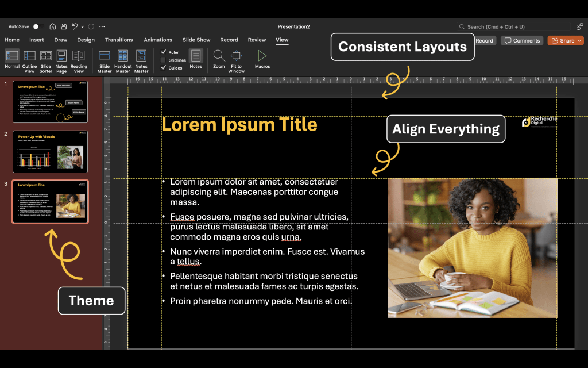The width and height of the screenshot is (588, 368).
Task: Open Handout Master view
Action: coord(123,59)
